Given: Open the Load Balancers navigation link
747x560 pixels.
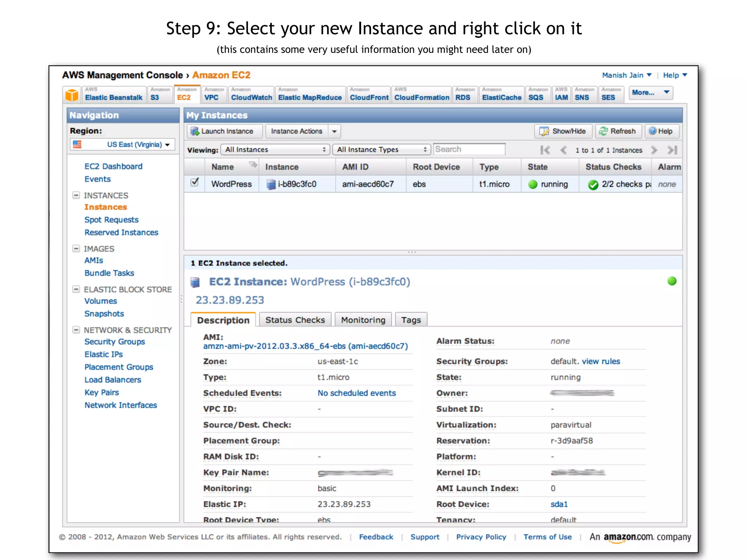Looking at the screenshot, I should click(x=113, y=380).
